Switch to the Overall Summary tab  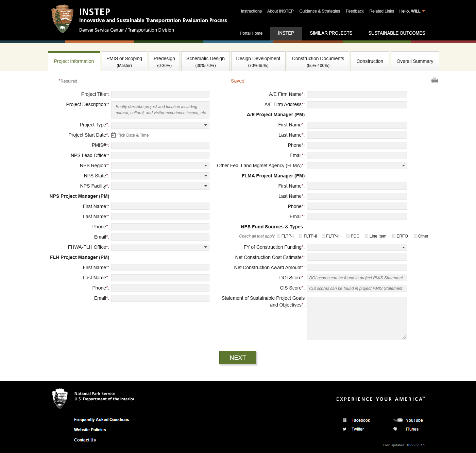[x=415, y=61]
